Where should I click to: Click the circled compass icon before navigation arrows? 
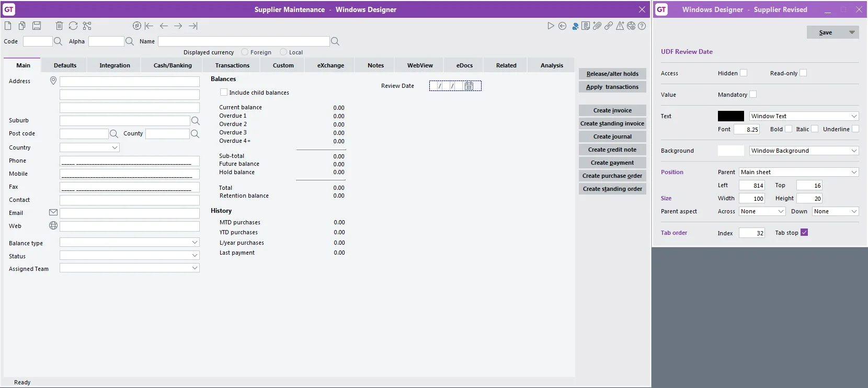(x=137, y=26)
